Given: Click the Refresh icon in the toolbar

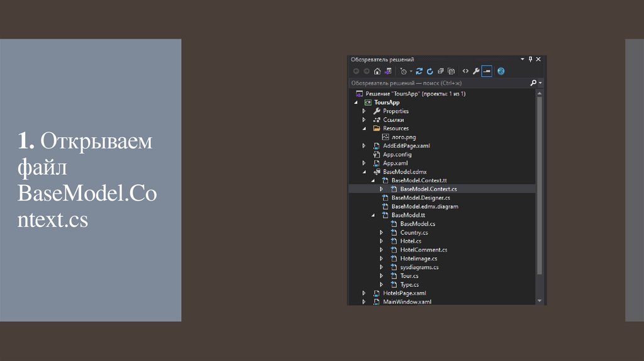Looking at the screenshot, I should [x=430, y=71].
